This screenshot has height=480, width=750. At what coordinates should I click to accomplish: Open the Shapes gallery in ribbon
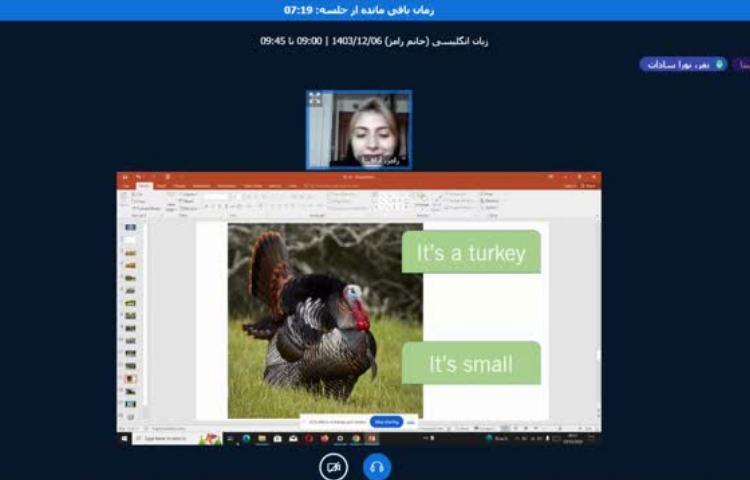[393, 201]
